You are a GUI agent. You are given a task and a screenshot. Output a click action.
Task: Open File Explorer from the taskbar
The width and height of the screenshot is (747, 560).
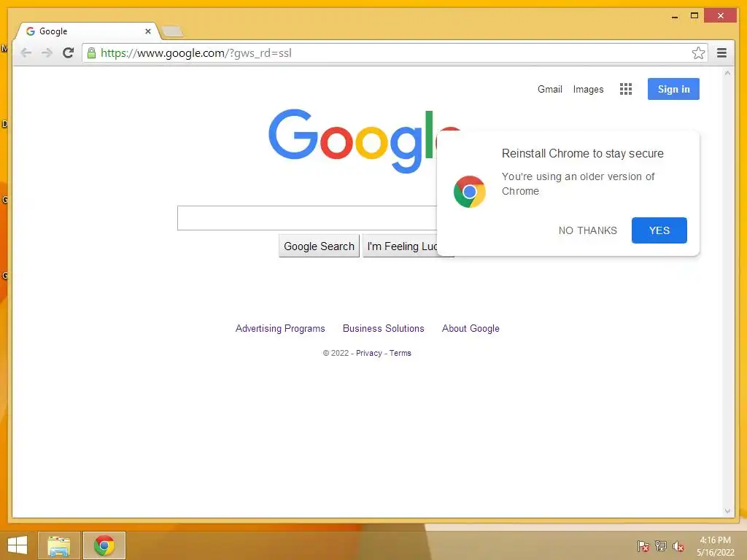click(58, 545)
